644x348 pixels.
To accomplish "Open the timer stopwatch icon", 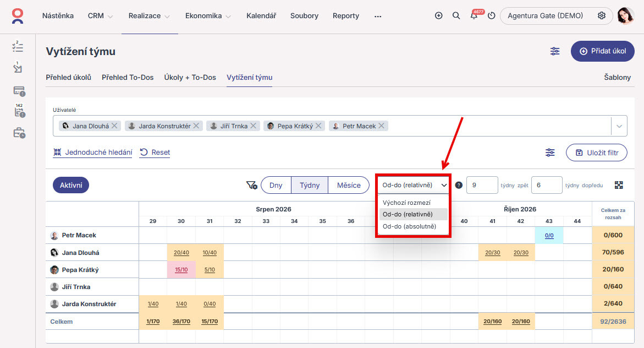I will pyautogui.click(x=491, y=15).
